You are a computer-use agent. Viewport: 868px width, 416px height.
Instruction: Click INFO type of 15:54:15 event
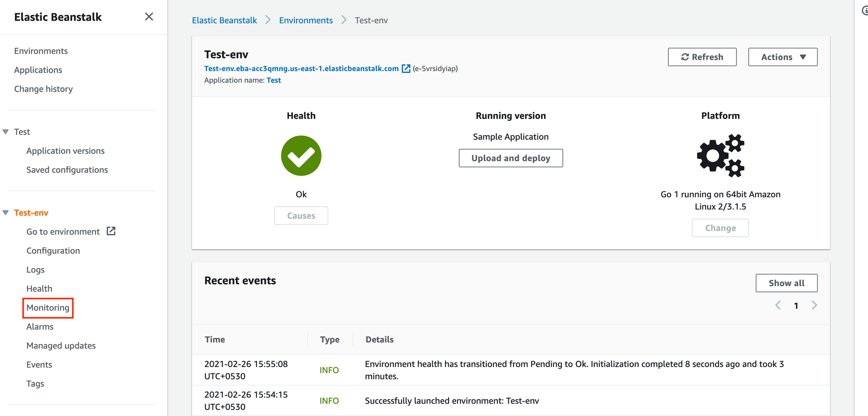coord(329,401)
